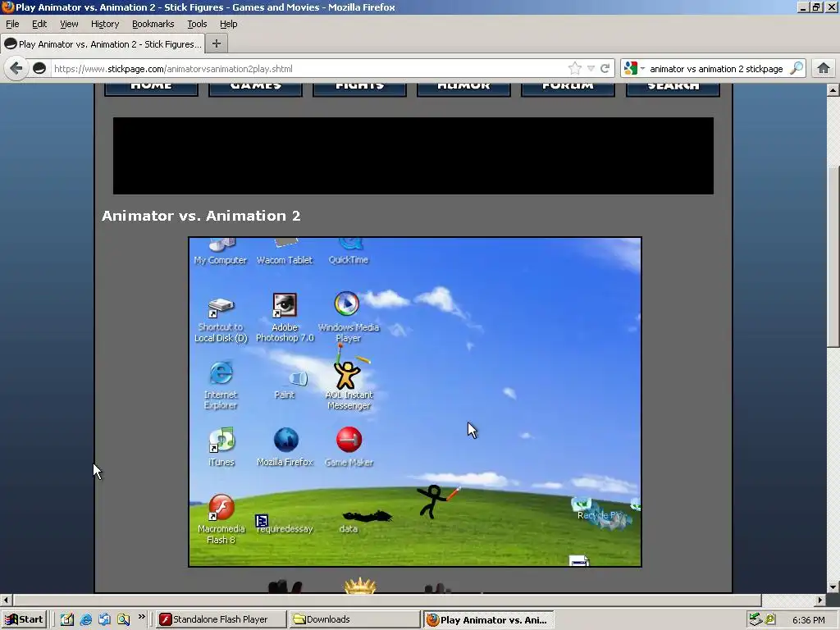Click the black banner ad area

[413, 156]
